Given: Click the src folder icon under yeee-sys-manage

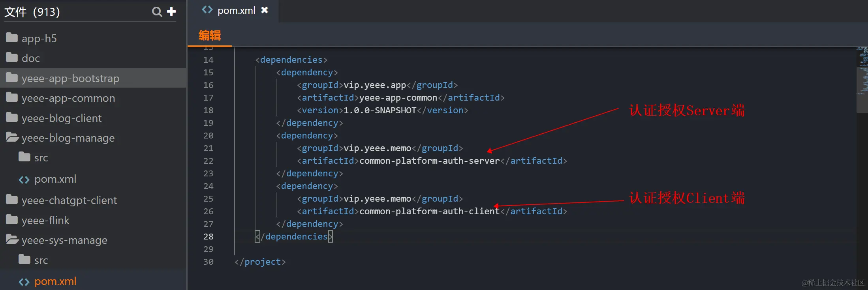Looking at the screenshot, I should coord(24,260).
